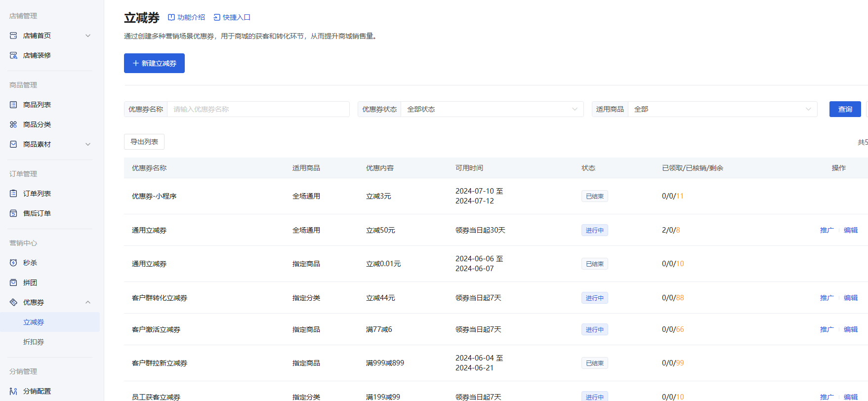Collapse the 优惠券 submenu chevron

coord(88,302)
